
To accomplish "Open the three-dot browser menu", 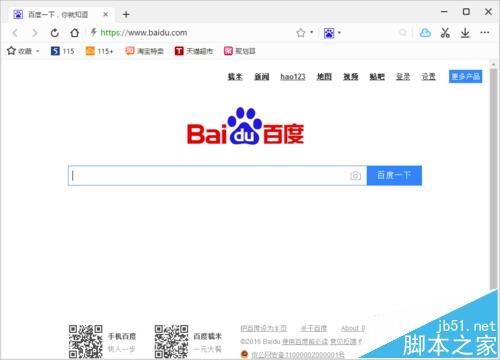I will click(485, 32).
